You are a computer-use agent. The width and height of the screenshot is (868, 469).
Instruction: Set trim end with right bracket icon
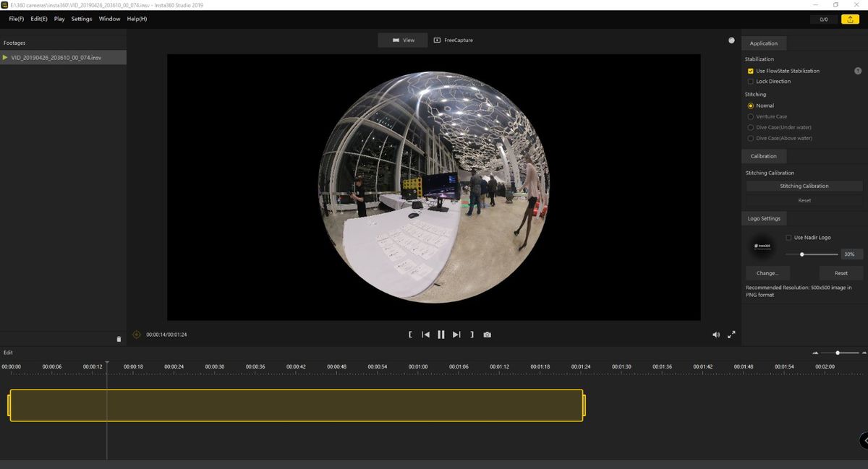[x=472, y=335]
